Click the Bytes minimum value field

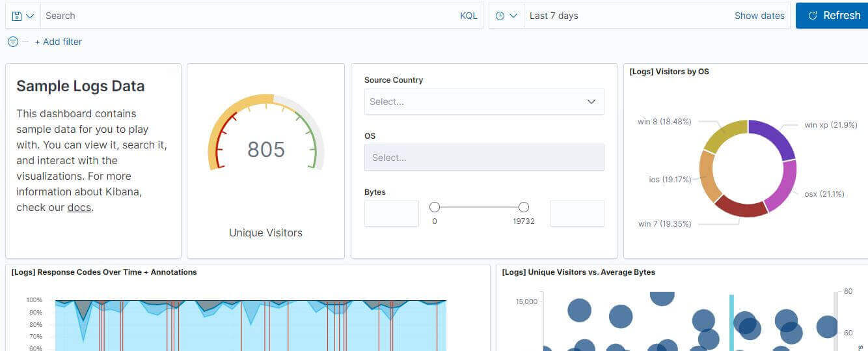(x=392, y=214)
